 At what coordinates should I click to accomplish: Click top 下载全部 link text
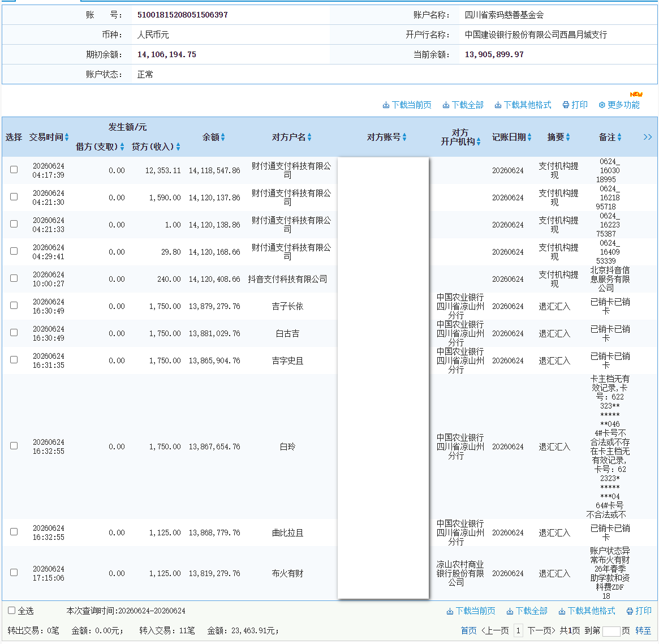[468, 105]
